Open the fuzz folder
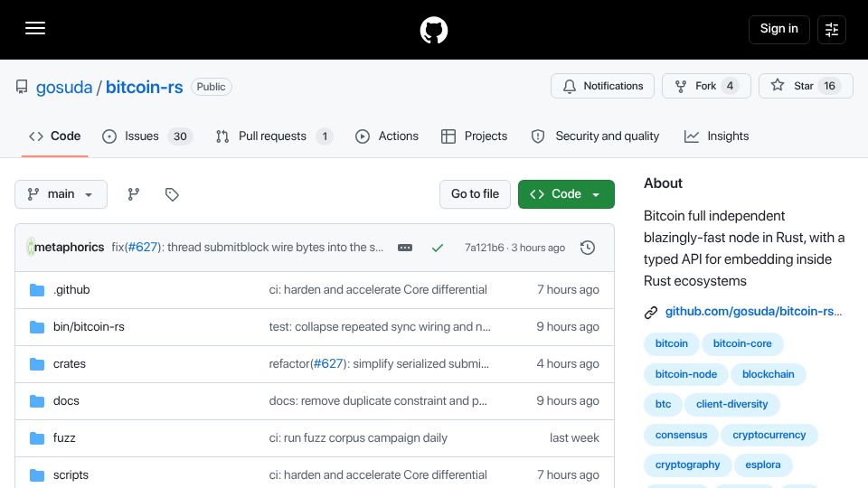Screen dimensions: 868x488 (x=64, y=438)
